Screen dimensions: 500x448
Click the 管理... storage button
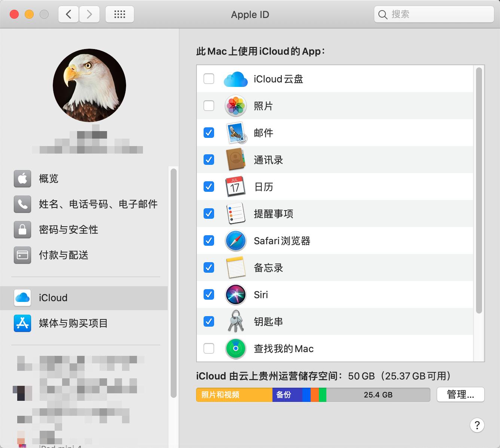point(460,394)
